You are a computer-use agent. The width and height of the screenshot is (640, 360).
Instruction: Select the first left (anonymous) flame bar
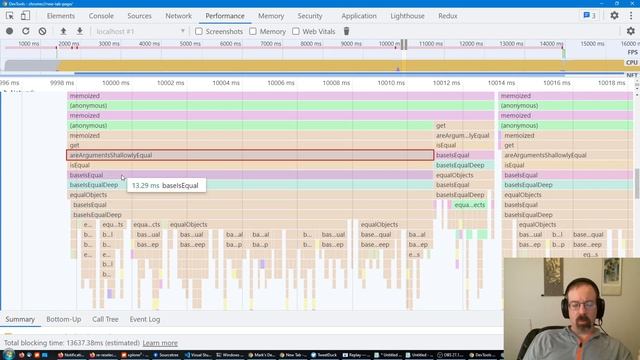[280, 106]
